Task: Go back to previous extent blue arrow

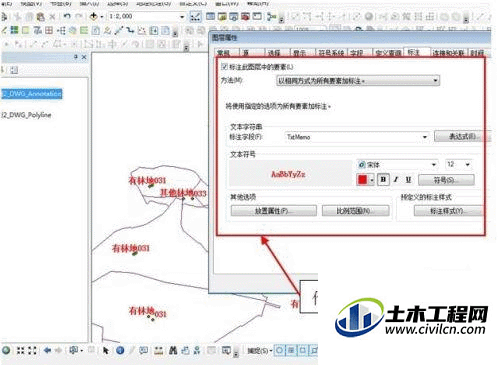Action: (47, 350)
